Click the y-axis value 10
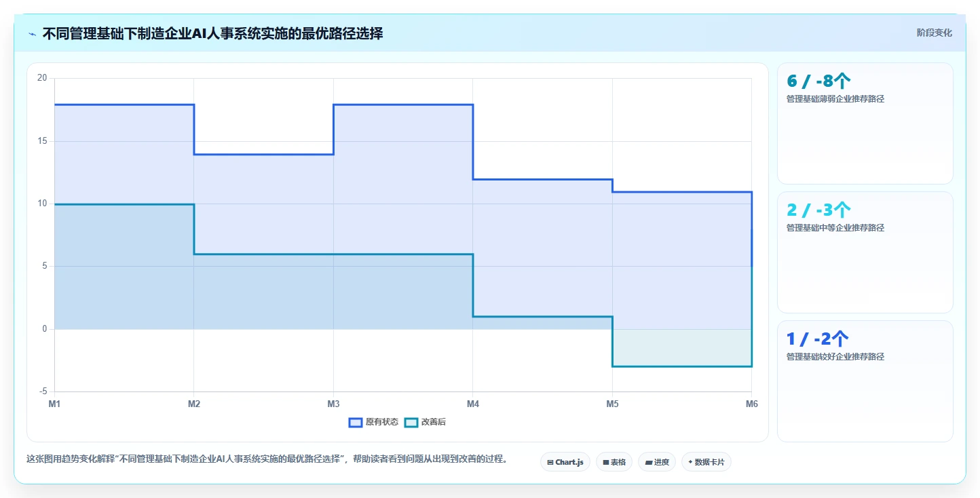 (x=42, y=204)
